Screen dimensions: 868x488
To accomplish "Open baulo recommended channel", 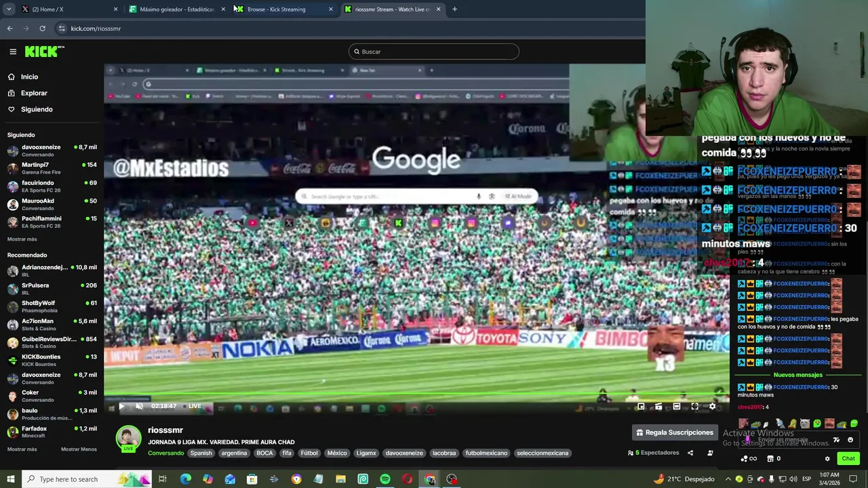I will 52,414.
